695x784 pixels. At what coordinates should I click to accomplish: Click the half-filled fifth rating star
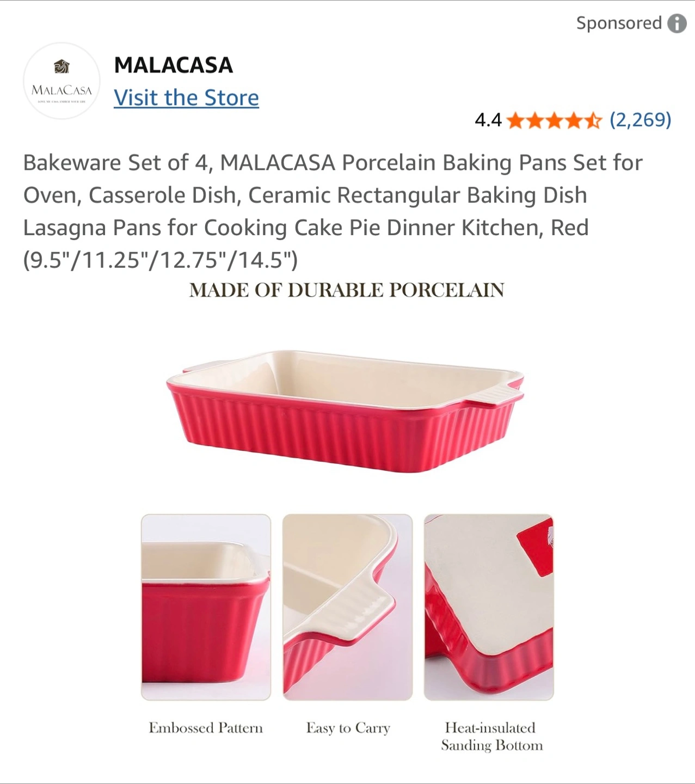[x=593, y=120]
